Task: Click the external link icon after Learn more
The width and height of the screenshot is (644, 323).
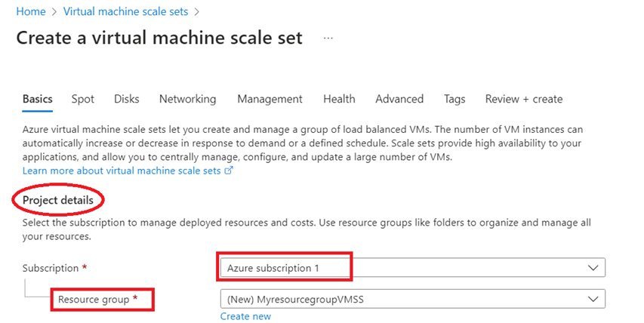Action: coord(229,171)
